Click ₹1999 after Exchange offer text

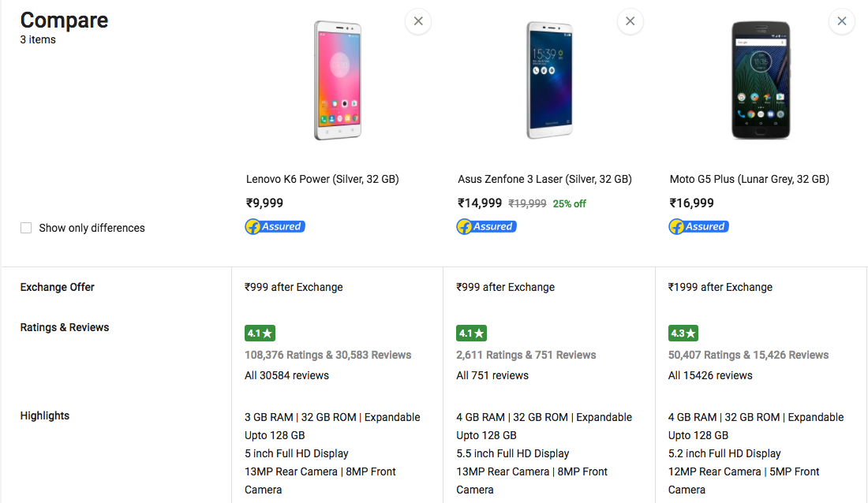(720, 287)
